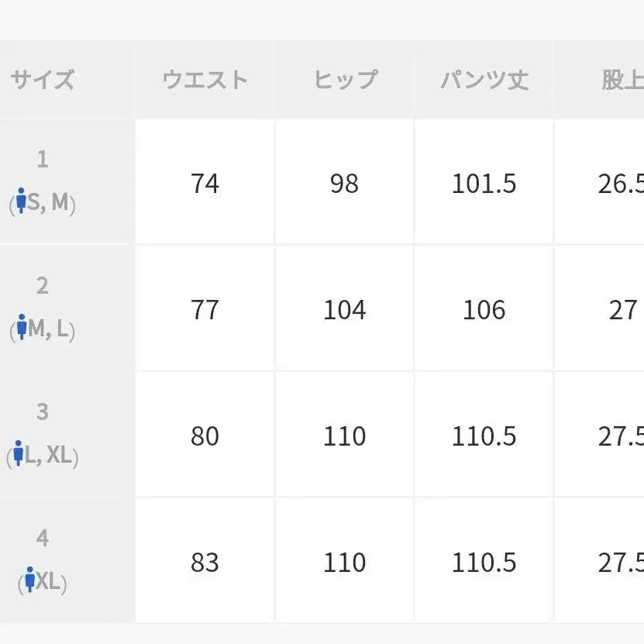The image size is (644, 644).
Task: Click the hip value 104
Action: (x=344, y=310)
